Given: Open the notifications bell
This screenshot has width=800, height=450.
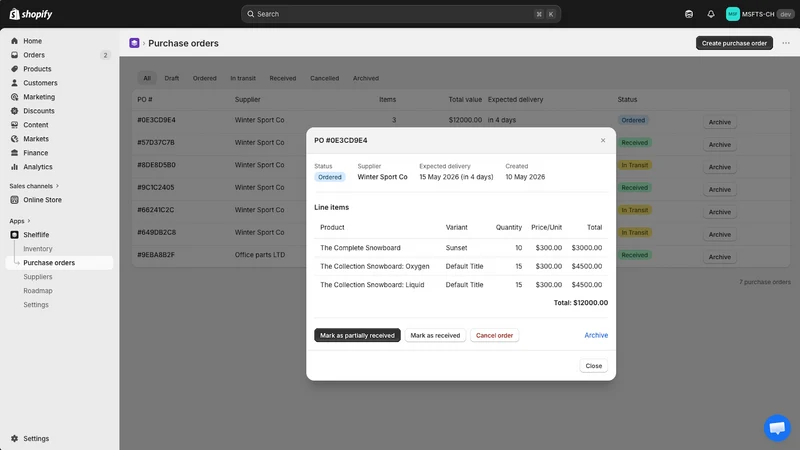Looking at the screenshot, I should tap(711, 14).
